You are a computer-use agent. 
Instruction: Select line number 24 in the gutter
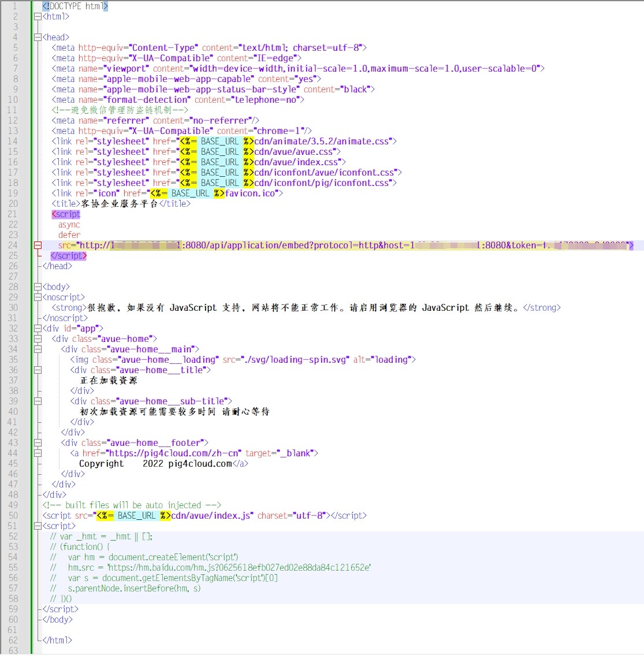13,245
